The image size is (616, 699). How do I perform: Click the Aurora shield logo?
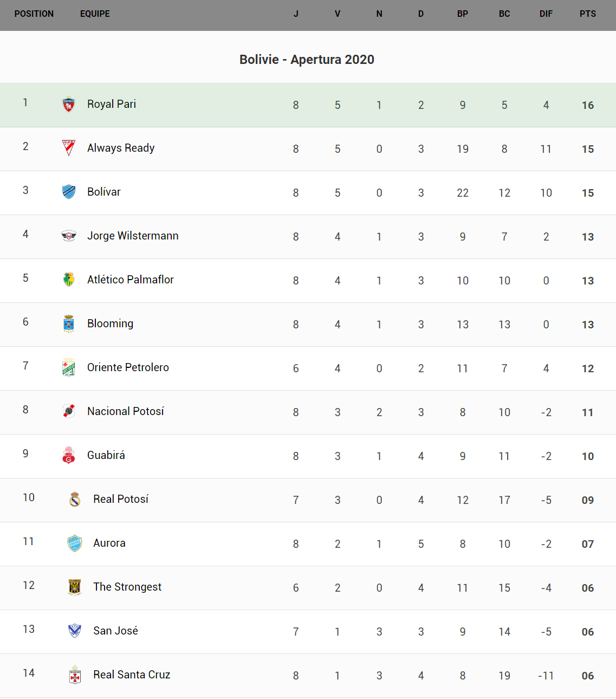75,543
